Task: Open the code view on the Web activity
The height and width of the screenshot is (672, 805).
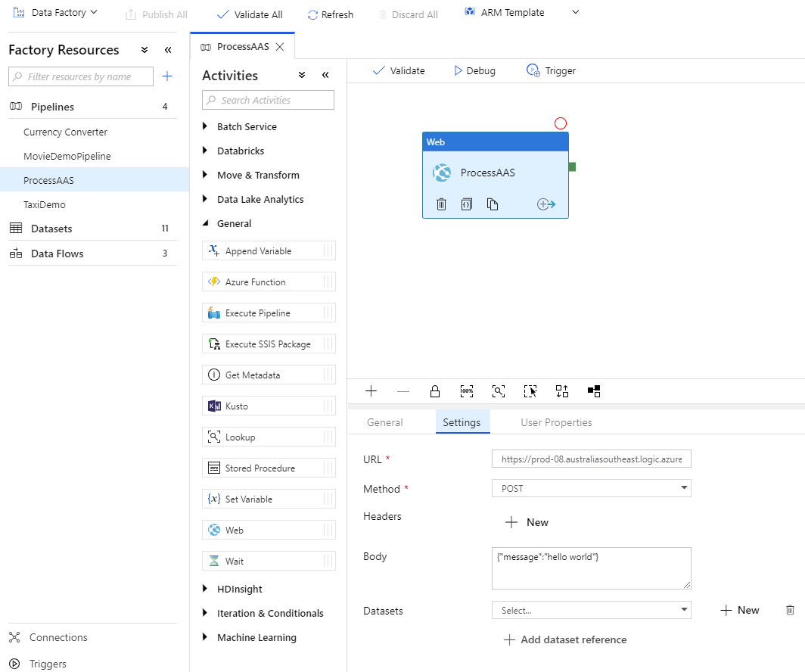Action: click(x=467, y=204)
